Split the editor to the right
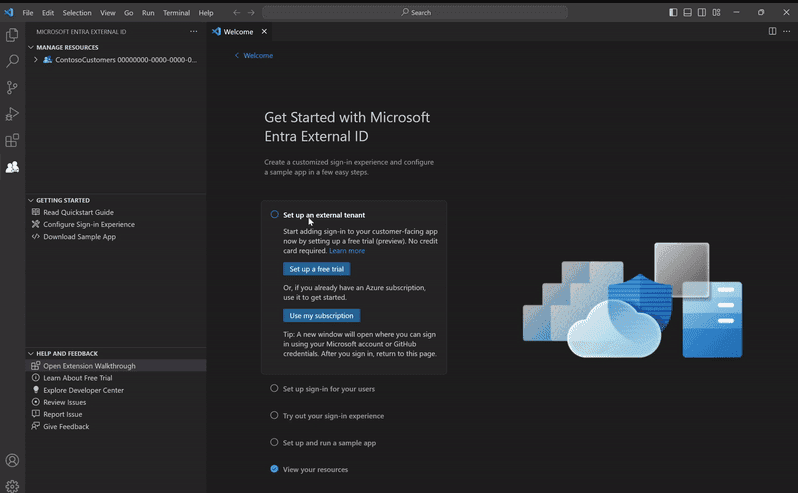The image size is (798, 493). (773, 32)
